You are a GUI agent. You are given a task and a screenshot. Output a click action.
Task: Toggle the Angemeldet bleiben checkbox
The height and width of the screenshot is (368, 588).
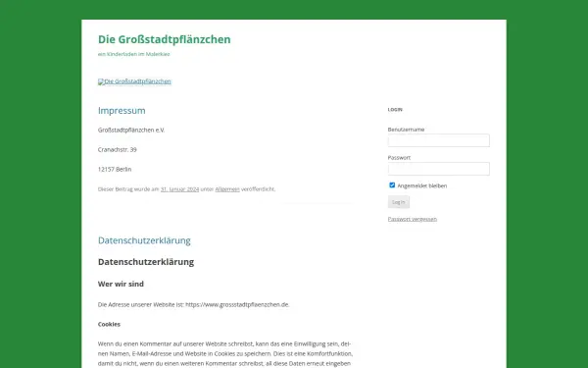(392, 185)
